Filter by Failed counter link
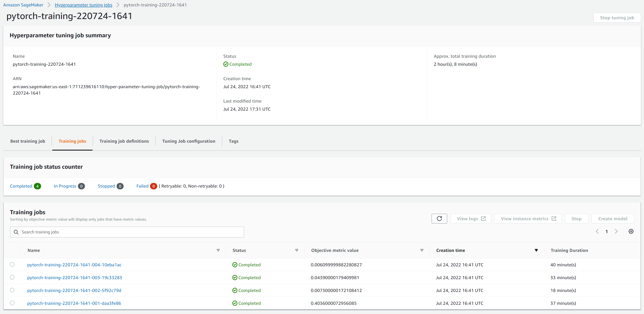The image size is (644, 314). pos(142,186)
